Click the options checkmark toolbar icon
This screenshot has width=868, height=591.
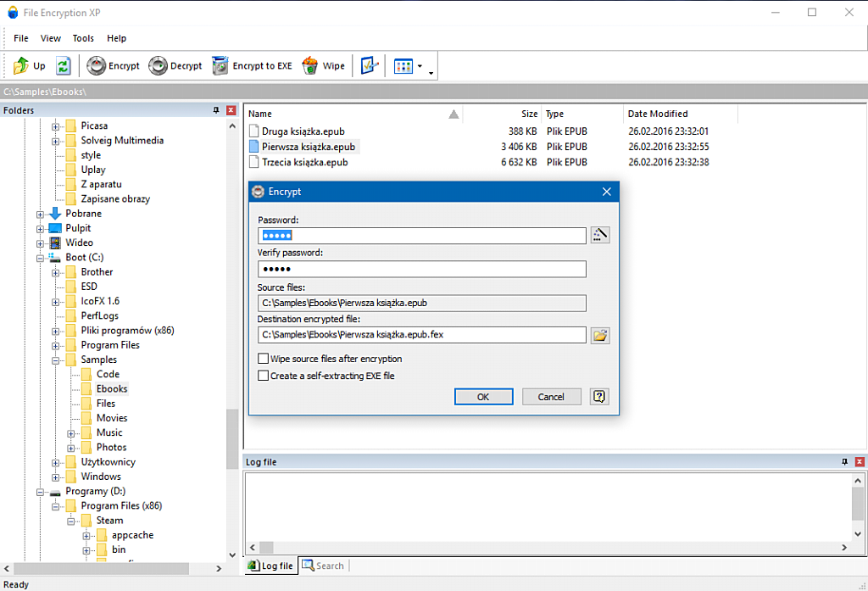click(x=369, y=66)
